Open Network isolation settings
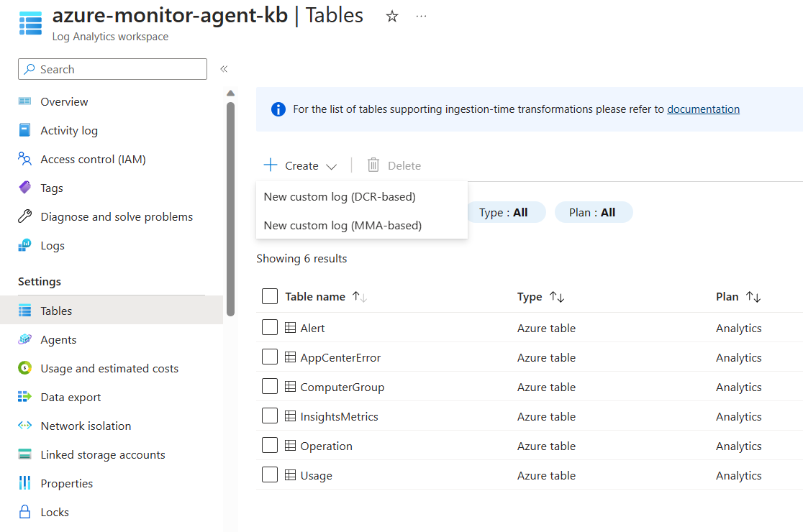 [86, 426]
